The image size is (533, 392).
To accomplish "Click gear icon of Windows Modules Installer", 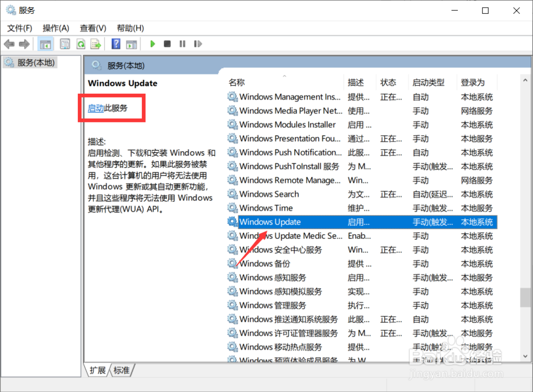I will pyautogui.click(x=232, y=125).
